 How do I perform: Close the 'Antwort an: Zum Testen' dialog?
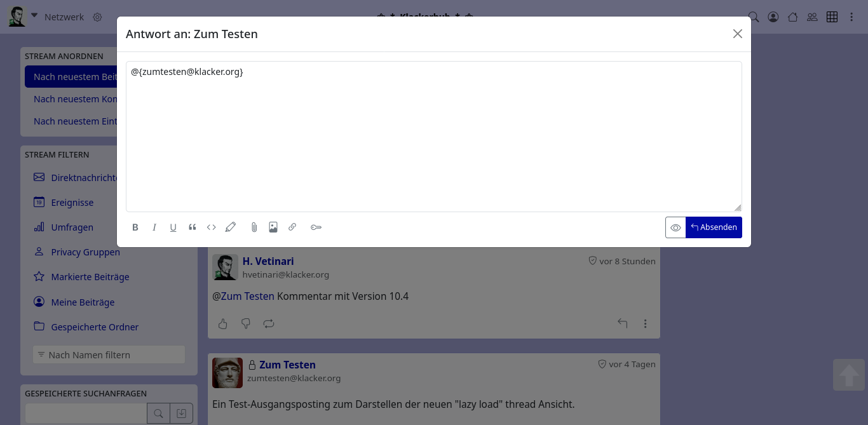[x=737, y=34]
